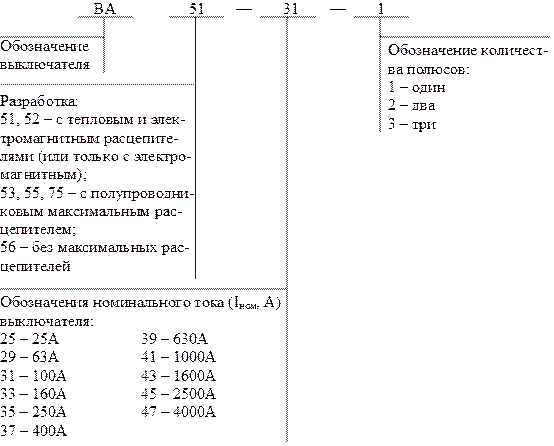The image size is (554, 446).
Task: Click the word 'выключателя:' under current heading
Action: click(x=47, y=322)
